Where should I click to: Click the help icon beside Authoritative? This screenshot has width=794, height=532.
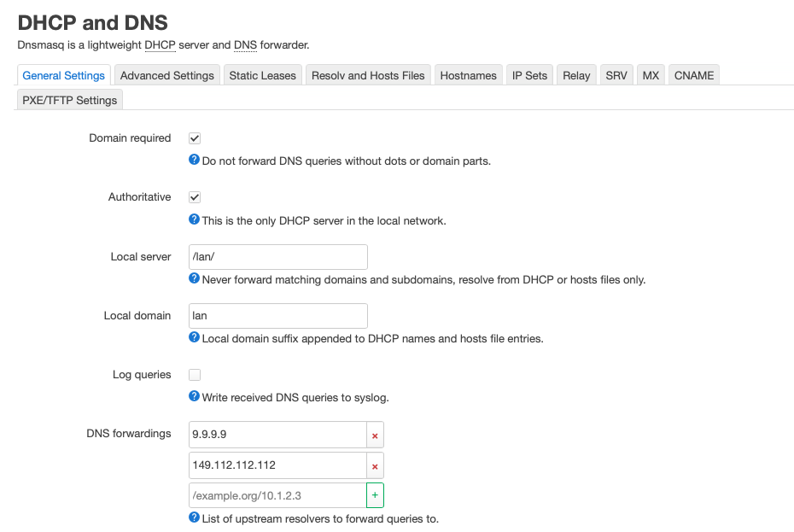click(194, 220)
